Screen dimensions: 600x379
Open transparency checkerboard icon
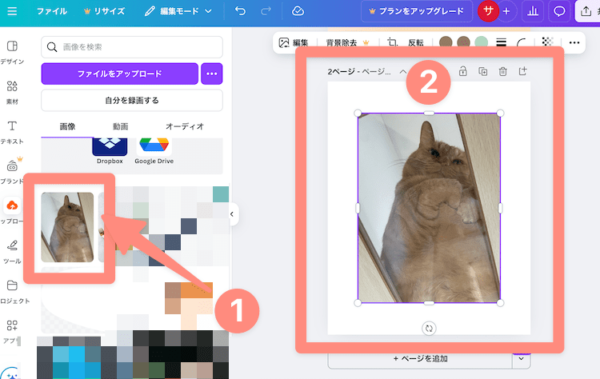pos(548,41)
